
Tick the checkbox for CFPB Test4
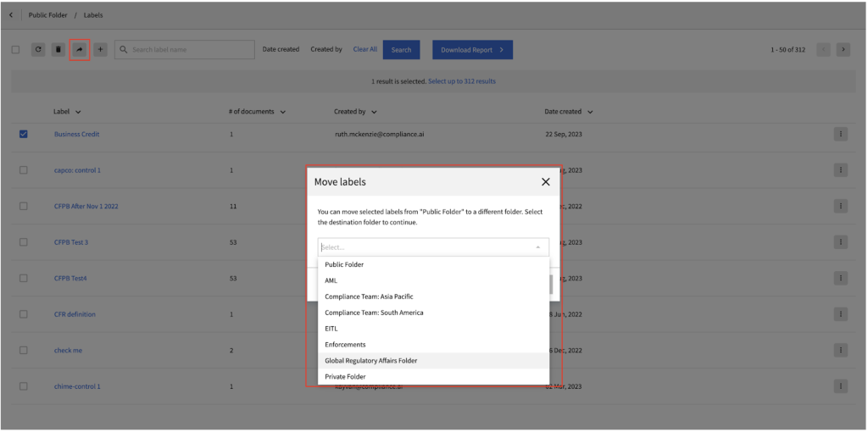24,279
